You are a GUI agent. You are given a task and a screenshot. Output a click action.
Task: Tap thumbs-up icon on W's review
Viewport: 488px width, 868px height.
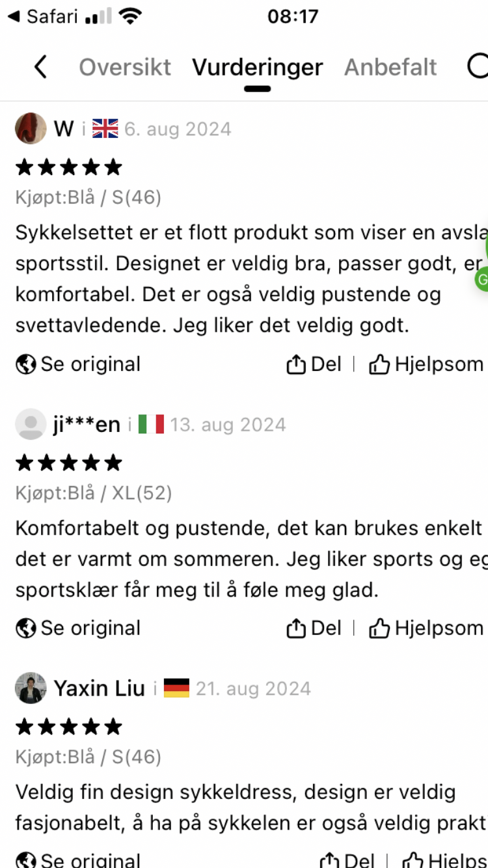point(379,365)
